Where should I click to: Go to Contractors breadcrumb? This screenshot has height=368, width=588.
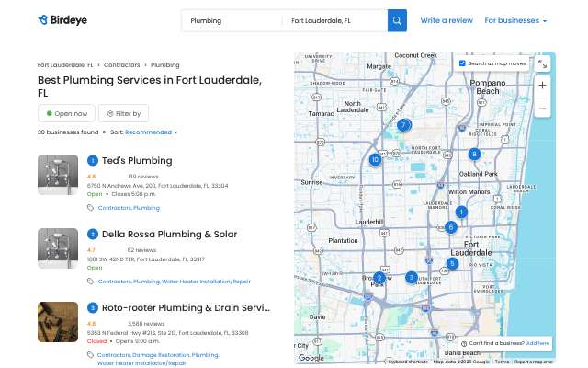pos(121,65)
